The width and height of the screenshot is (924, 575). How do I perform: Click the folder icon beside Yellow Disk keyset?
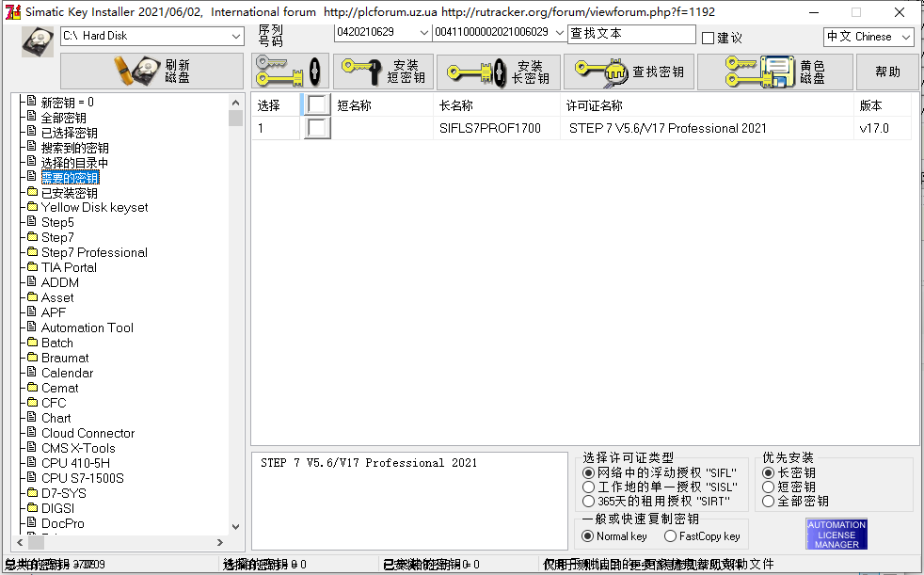(x=32, y=207)
